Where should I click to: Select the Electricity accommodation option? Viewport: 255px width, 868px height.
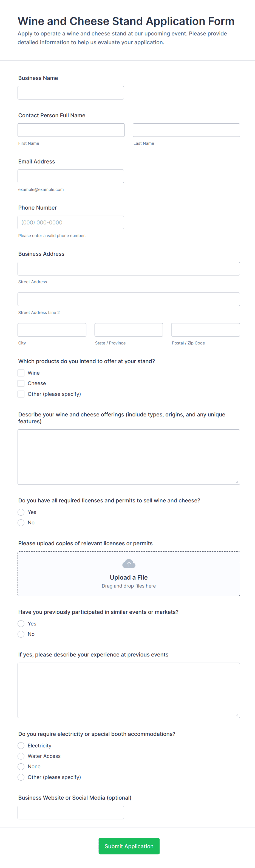click(21, 746)
